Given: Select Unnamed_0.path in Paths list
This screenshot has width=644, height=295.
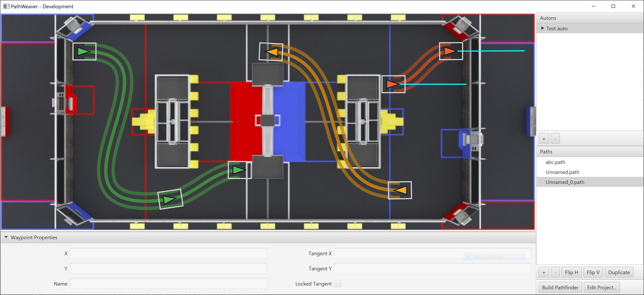Looking at the screenshot, I should (x=590, y=182).
